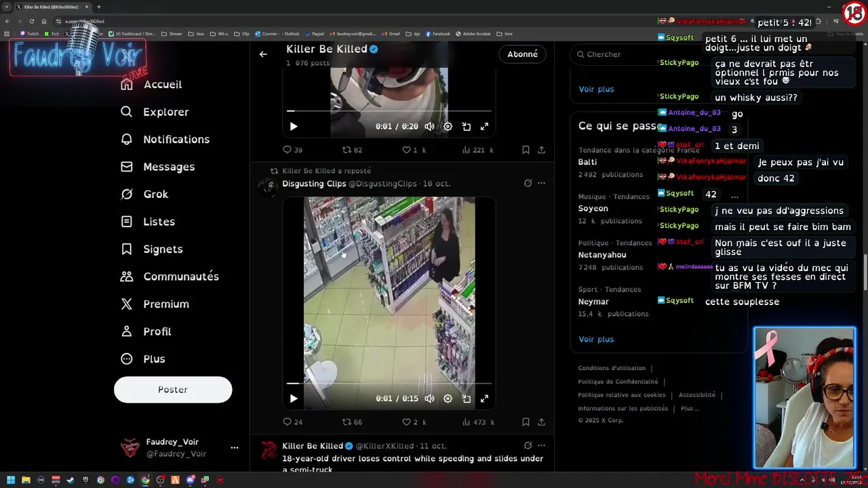
Task: Play the 0:20 video at the top
Action: click(x=294, y=126)
